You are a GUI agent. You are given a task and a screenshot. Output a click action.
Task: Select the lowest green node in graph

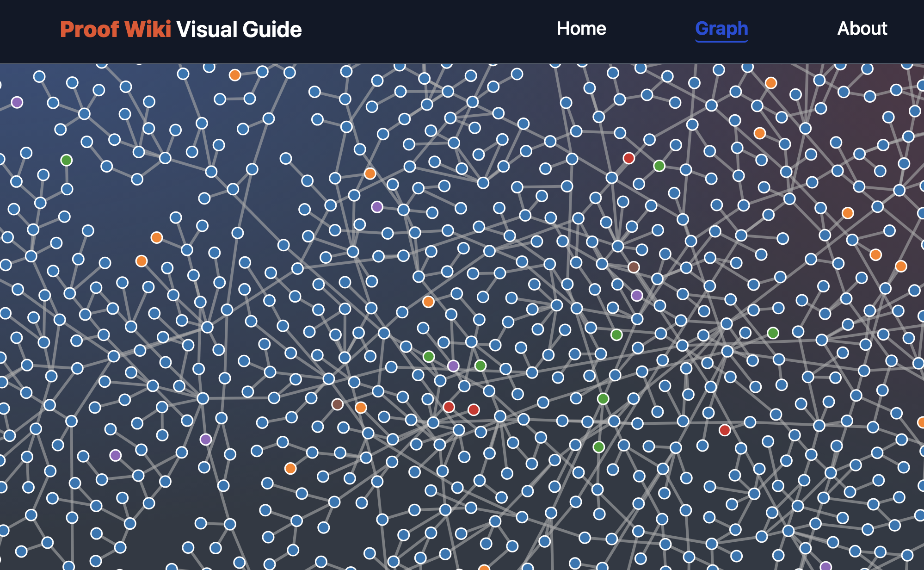tap(599, 447)
